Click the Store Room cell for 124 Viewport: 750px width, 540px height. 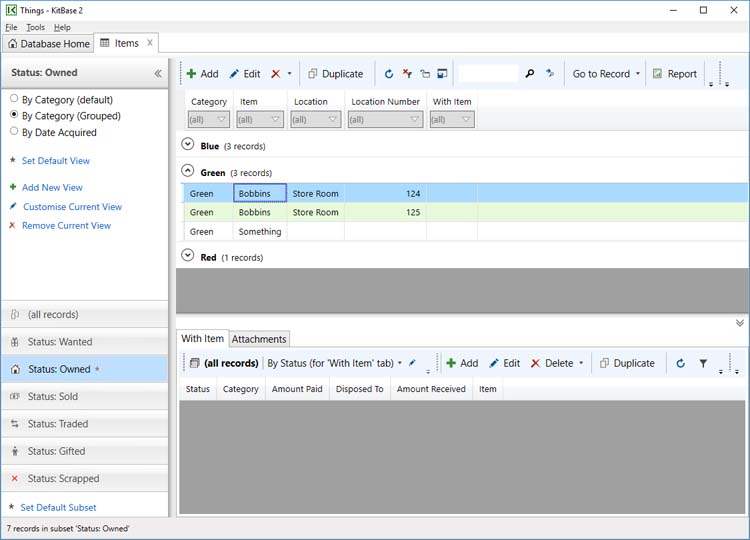316,194
